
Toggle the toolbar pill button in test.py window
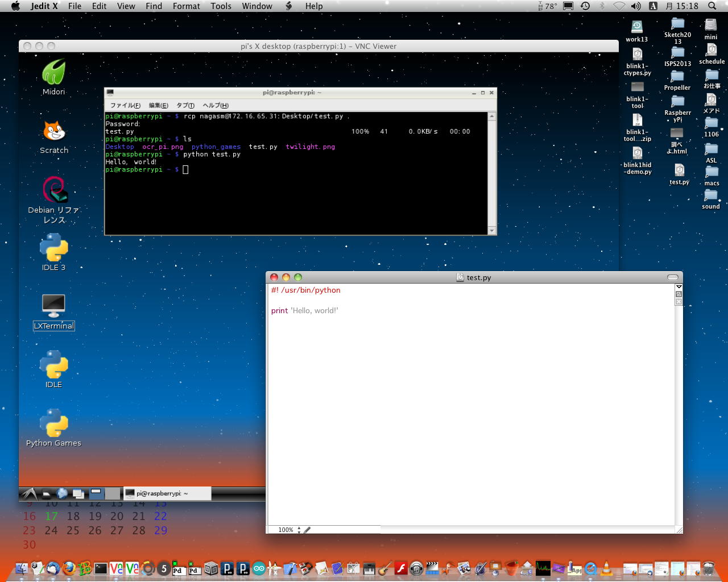672,277
